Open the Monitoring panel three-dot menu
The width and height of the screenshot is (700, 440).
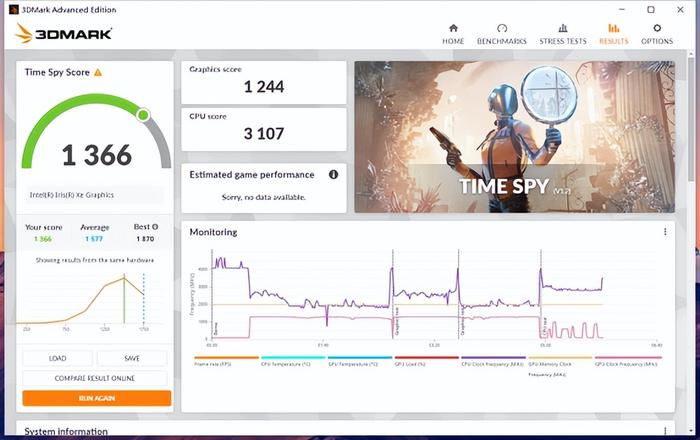pos(665,232)
